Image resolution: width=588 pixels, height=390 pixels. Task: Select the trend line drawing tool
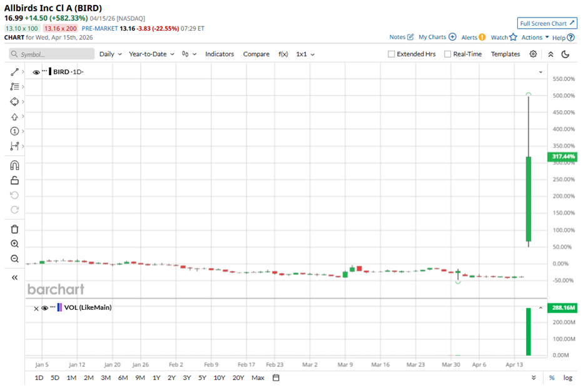coord(14,72)
